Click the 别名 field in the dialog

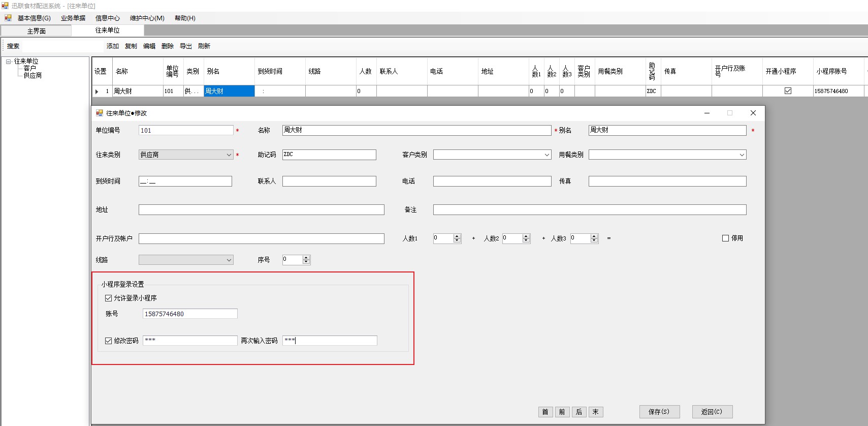click(x=667, y=130)
